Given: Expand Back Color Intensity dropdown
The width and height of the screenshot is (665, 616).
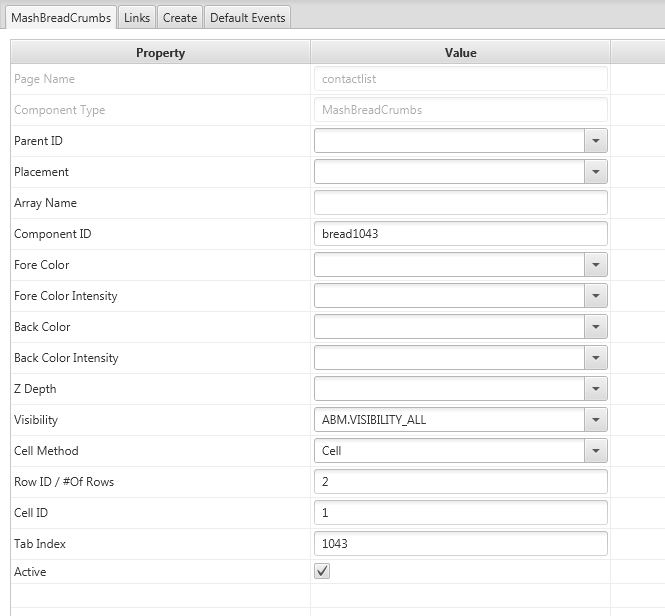Looking at the screenshot, I should 596,358.
